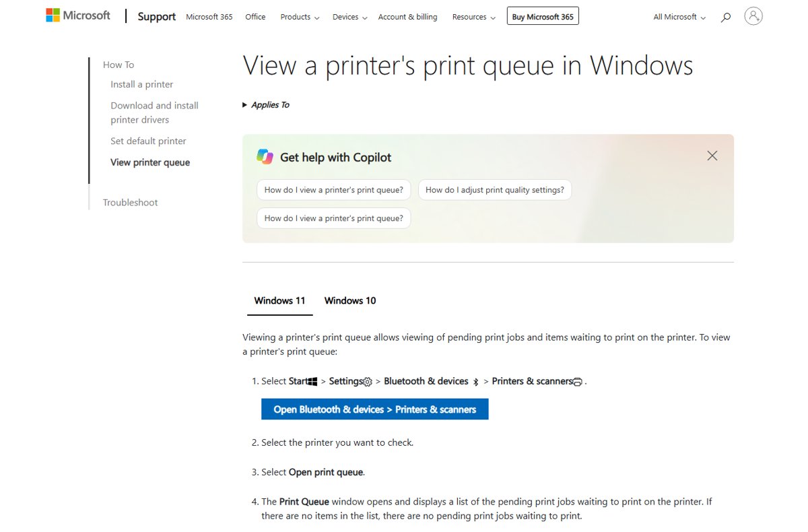Click the printer icon in step 1

[578, 382]
